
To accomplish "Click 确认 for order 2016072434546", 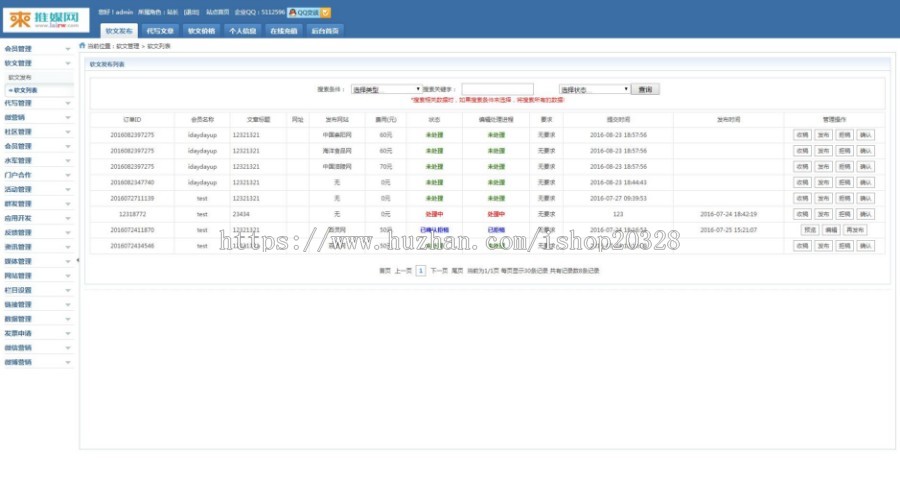I will (866, 246).
